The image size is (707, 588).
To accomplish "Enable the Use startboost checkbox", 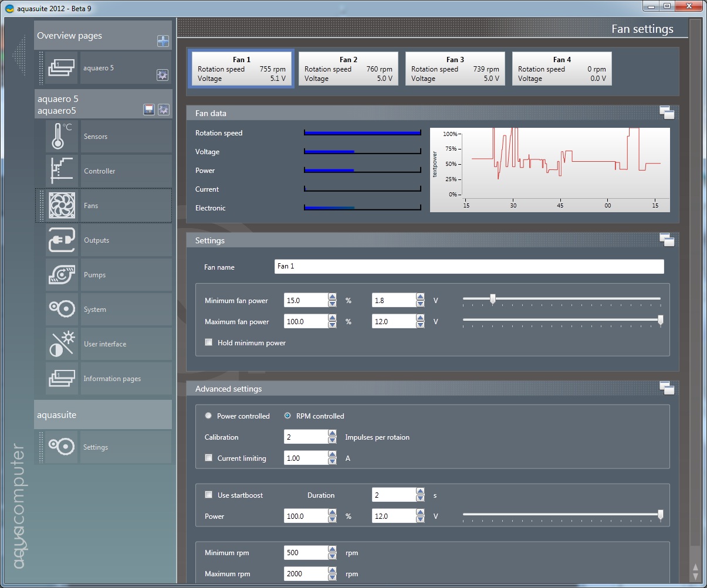I will (208, 495).
